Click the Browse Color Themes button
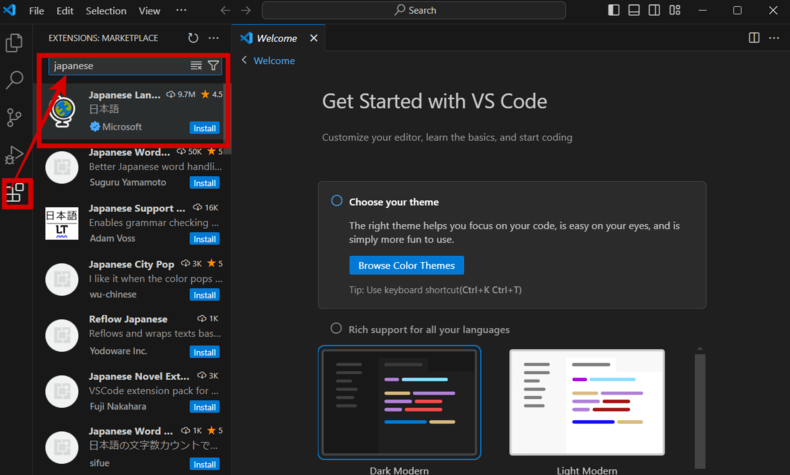The width and height of the screenshot is (790, 475). tap(407, 265)
